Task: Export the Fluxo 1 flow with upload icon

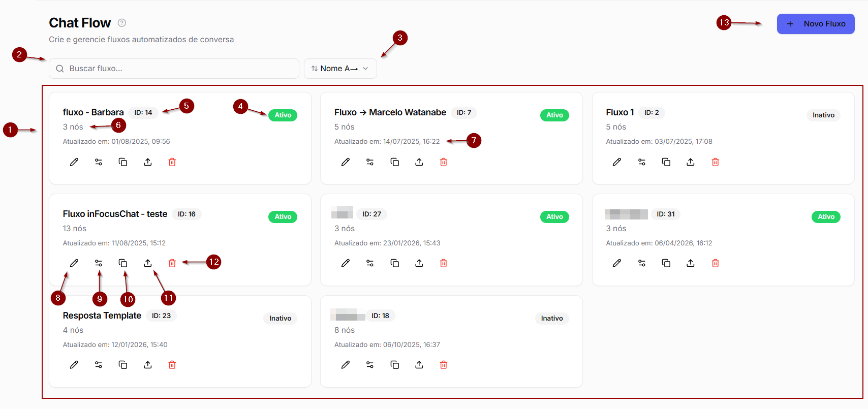Action: click(691, 162)
